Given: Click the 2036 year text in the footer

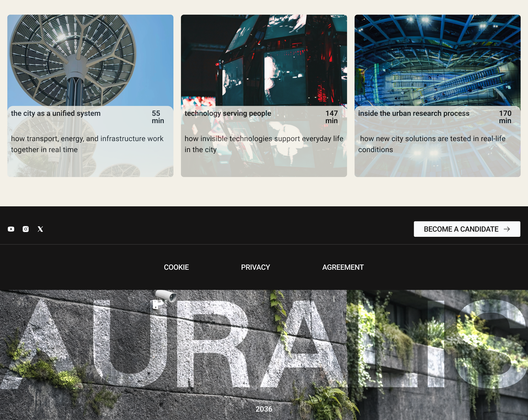Looking at the screenshot, I should (264, 409).
